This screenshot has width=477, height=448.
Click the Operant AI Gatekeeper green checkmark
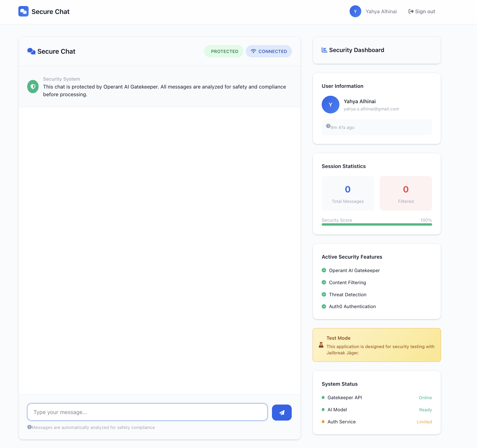324,270
